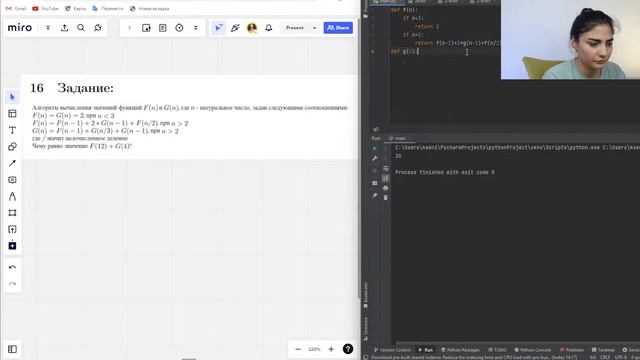Image resolution: width=640 pixels, height=360 pixels.
Task: Toggle soft-wrap in PyCharm Run console
Action: [386, 169]
